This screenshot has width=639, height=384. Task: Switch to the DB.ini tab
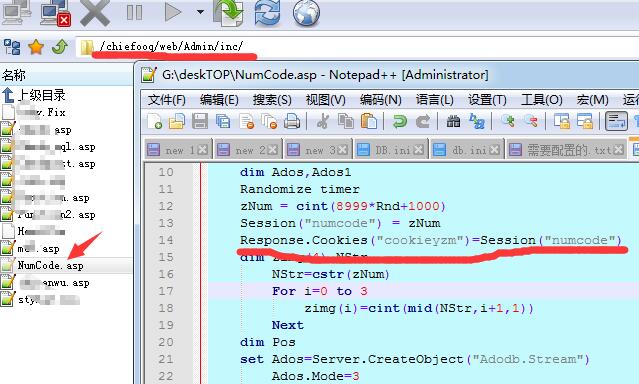[388, 150]
